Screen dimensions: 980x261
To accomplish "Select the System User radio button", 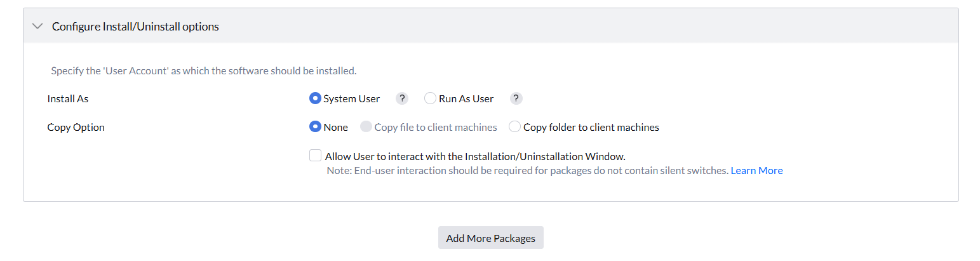I will point(315,98).
